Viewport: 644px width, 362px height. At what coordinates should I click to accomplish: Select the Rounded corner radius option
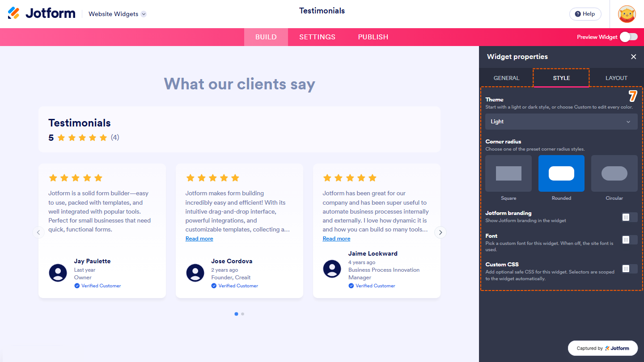point(561,173)
